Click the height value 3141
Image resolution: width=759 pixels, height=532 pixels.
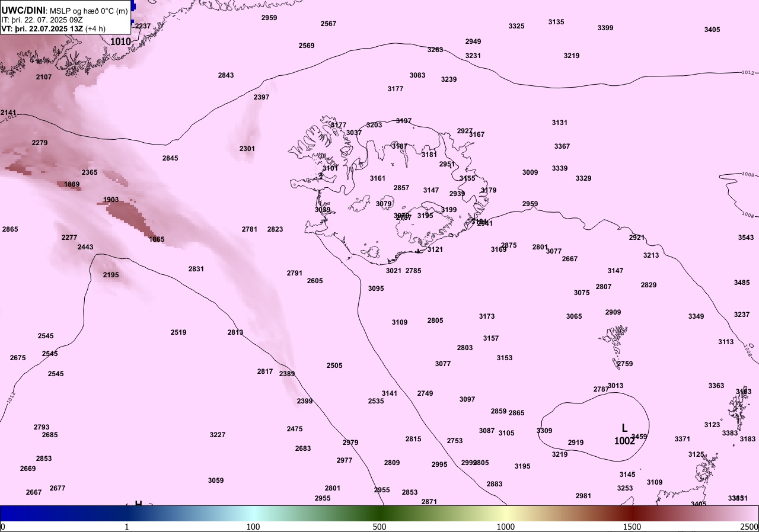(x=390, y=393)
